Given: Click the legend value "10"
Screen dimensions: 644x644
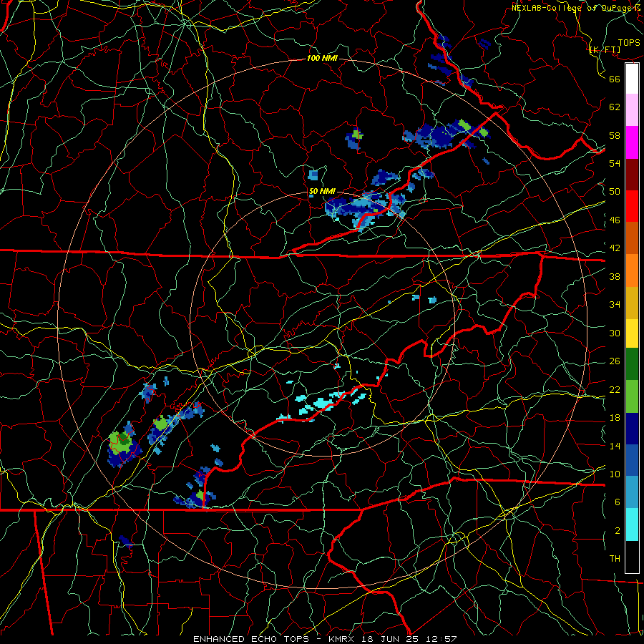Looking at the screenshot, I should (x=615, y=474).
